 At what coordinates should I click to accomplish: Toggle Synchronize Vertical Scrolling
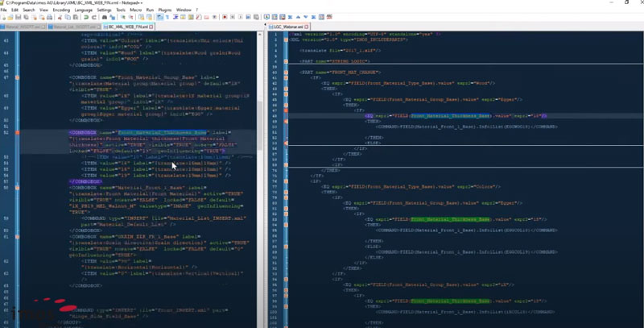pyautogui.click(x=142, y=17)
